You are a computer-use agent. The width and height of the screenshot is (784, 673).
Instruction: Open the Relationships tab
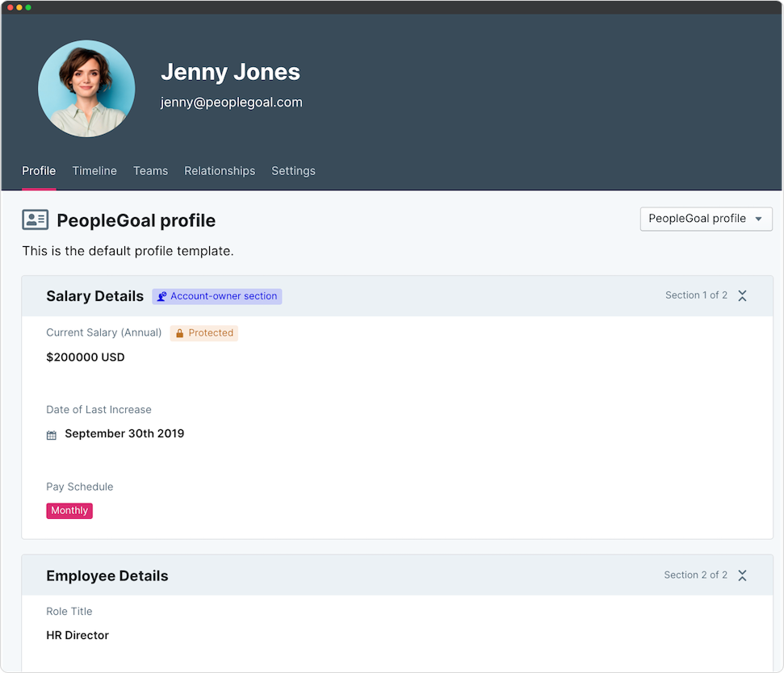point(219,171)
